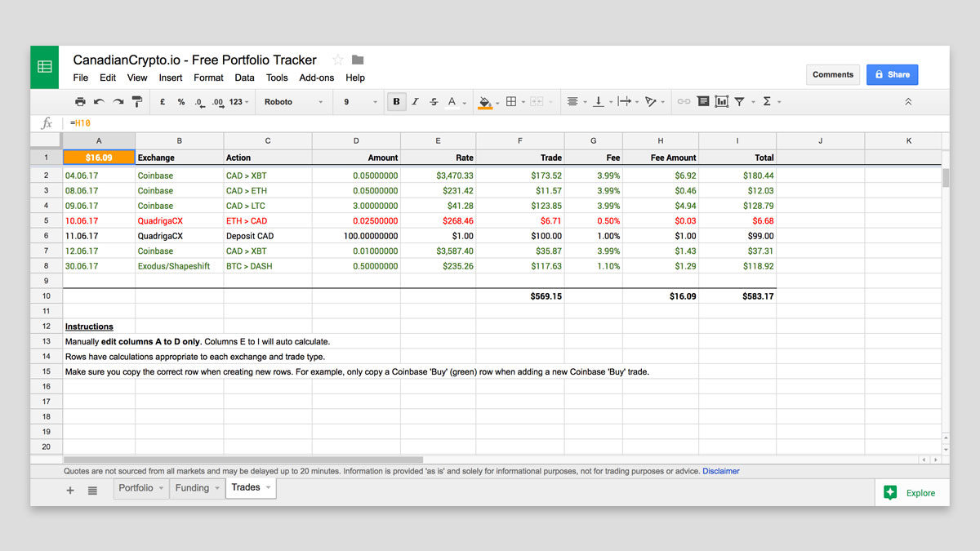Switch to the Portfolio sheet tab

tap(136, 488)
